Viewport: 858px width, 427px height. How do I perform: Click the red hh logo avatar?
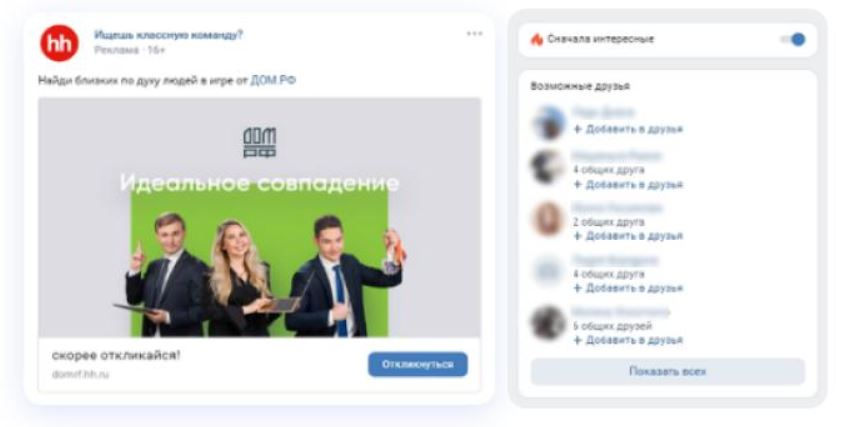coord(59,43)
